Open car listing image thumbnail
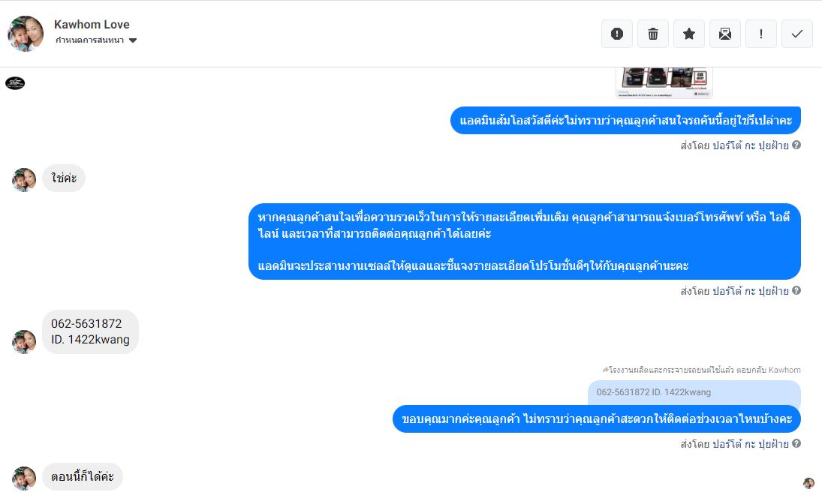 664,82
